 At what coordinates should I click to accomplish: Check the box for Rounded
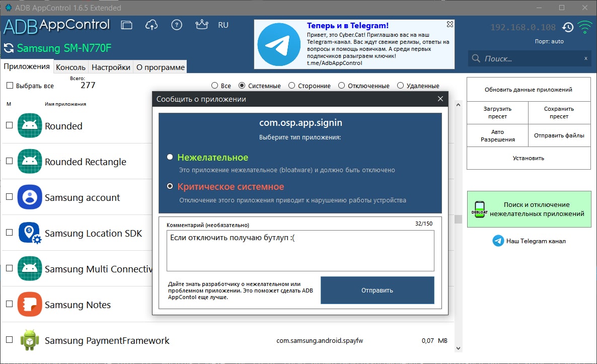tap(10, 125)
